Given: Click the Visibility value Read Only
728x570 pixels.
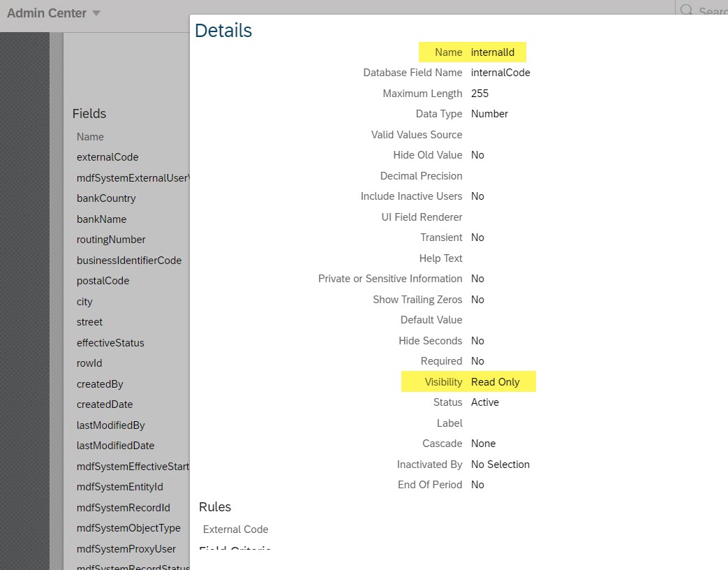Looking at the screenshot, I should [496, 382].
